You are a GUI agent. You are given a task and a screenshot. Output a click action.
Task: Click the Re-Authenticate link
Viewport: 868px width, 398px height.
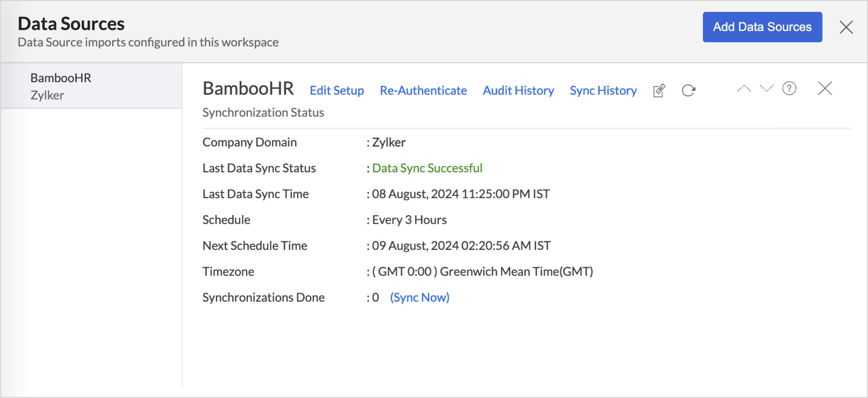click(423, 90)
